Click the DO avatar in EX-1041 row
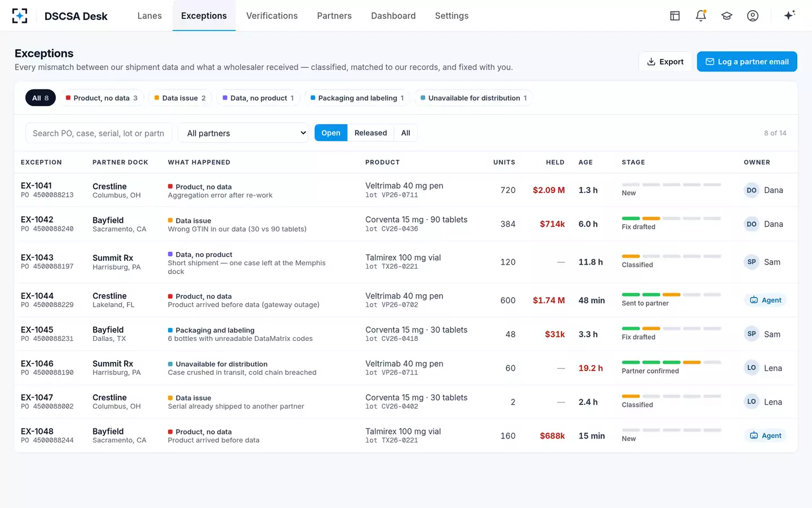The image size is (812, 508). [x=752, y=190]
